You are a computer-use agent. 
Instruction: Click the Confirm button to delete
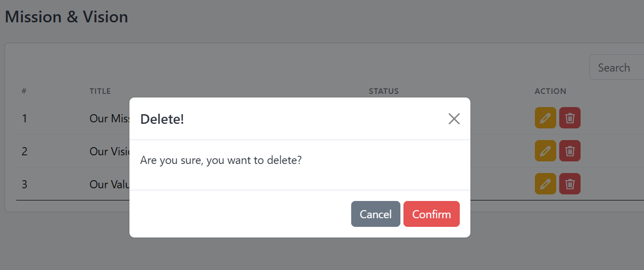coord(431,214)
